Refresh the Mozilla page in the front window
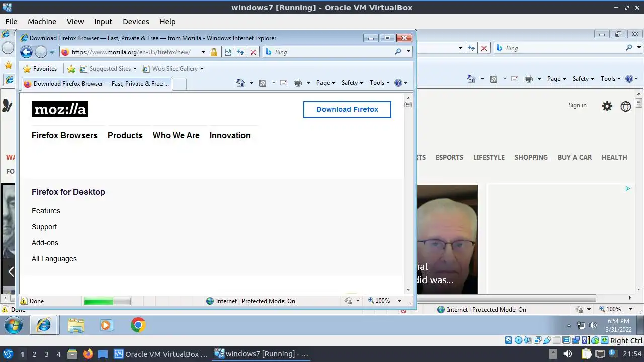Screen dimensions: 644x362 (x=240, y=52)
